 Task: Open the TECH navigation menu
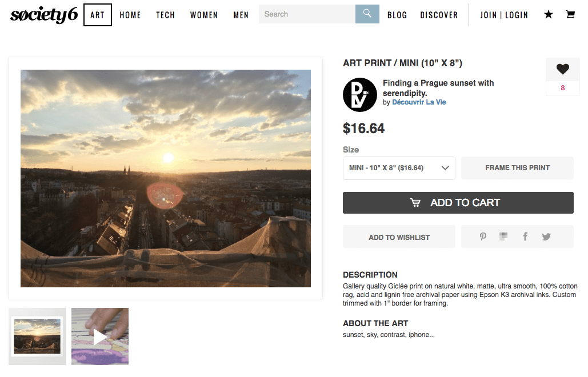166,15
